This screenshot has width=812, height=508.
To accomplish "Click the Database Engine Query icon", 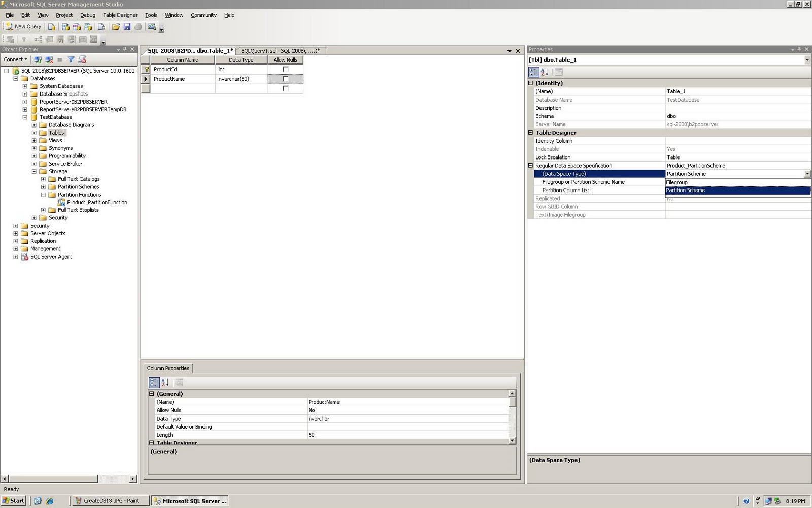I will tap(52, 27).
